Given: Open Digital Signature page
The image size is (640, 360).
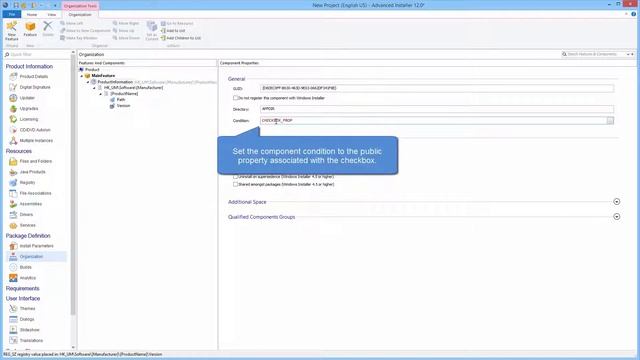Looking at the screenshot, I should [x=35, y=87].
